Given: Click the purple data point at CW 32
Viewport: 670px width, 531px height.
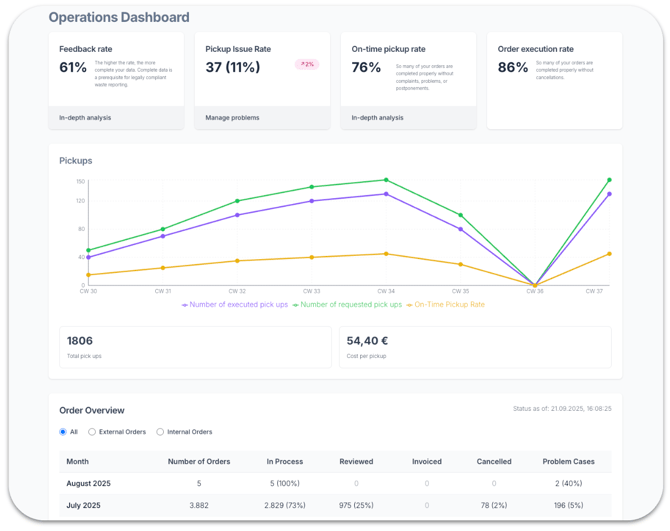Looking at the screenshot, I should point(237,215).
